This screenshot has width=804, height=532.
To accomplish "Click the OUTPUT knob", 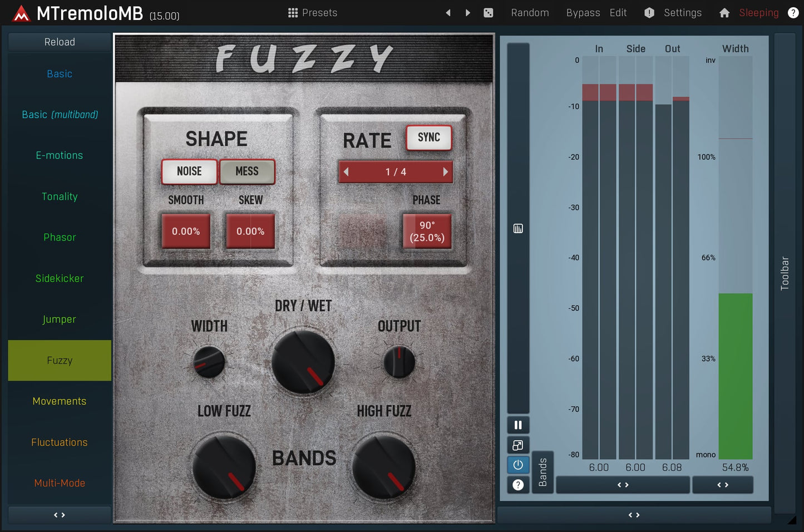I will [399, 362].
